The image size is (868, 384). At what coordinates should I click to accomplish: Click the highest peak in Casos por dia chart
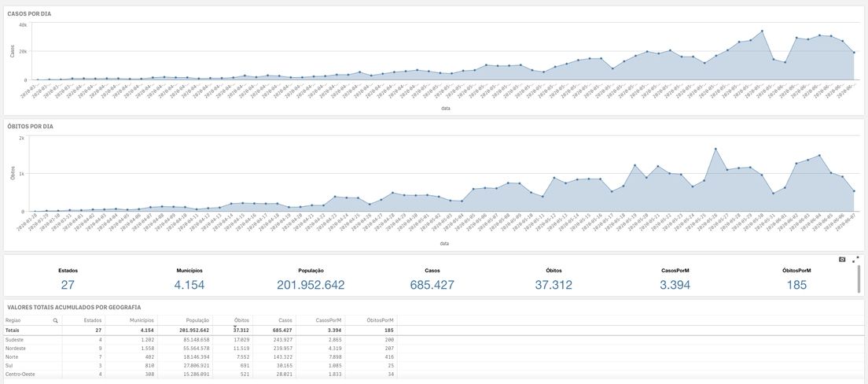[762, 31]
